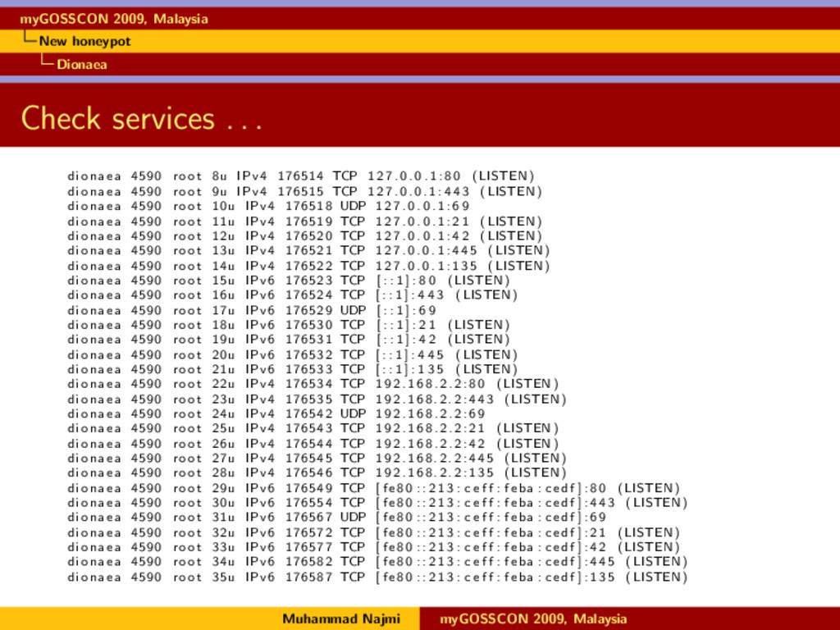The image size is (840, 630).
Task: Select the IPv6 row [::1]:445 (LISTEN)
Action: pyautogui.click(x=293, y=354)
